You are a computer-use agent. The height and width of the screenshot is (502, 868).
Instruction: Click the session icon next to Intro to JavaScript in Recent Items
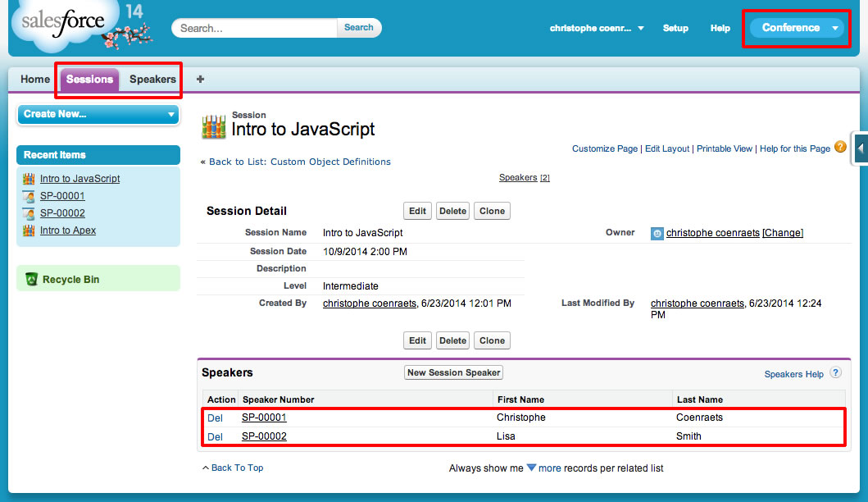point(29,179)
